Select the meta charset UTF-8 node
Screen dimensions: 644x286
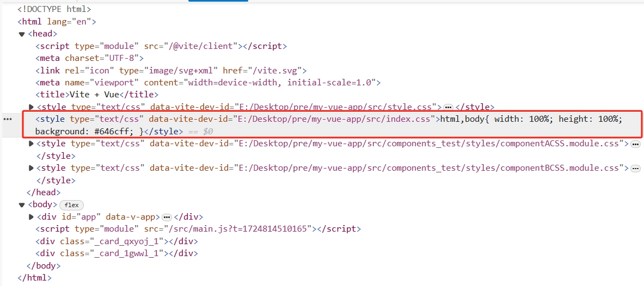(90, 58)
